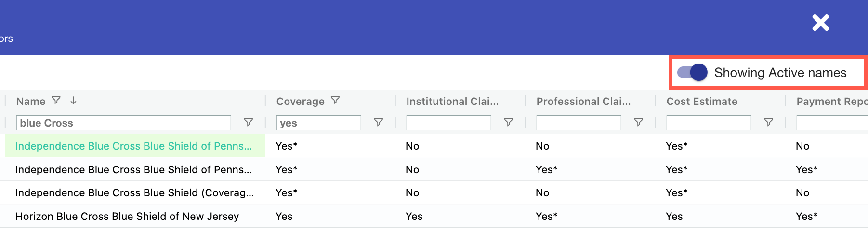This screenshot has height=231, width=868.
Task: Close the dialog with the white X
Action: 820,23
